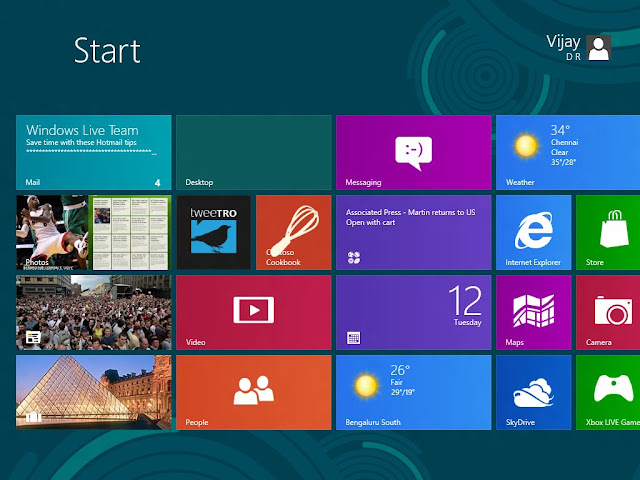Image resolution: width=640 pixels, height=480 pixels.
Task: Open the SkyDrive cloud icon
Action: tap(533, 393)
